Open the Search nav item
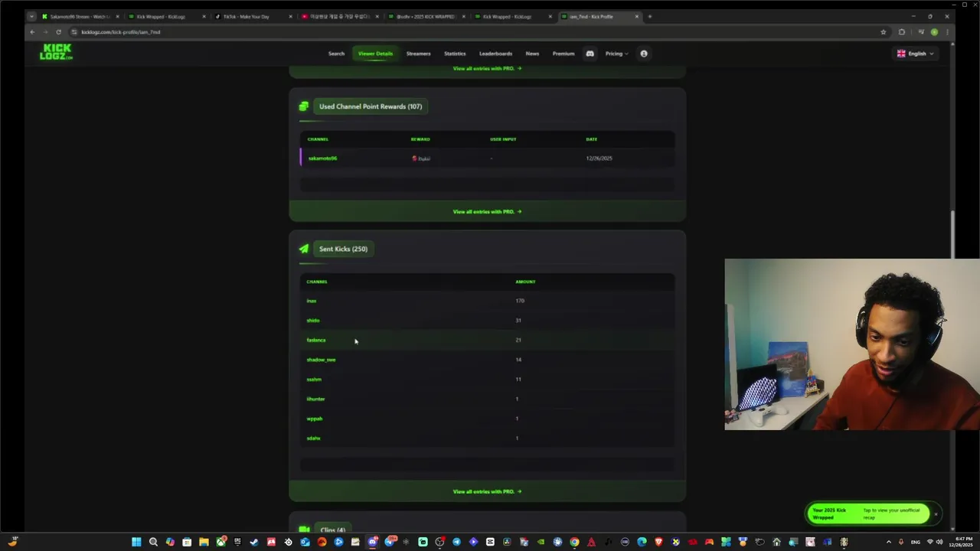 click(336, 54)
